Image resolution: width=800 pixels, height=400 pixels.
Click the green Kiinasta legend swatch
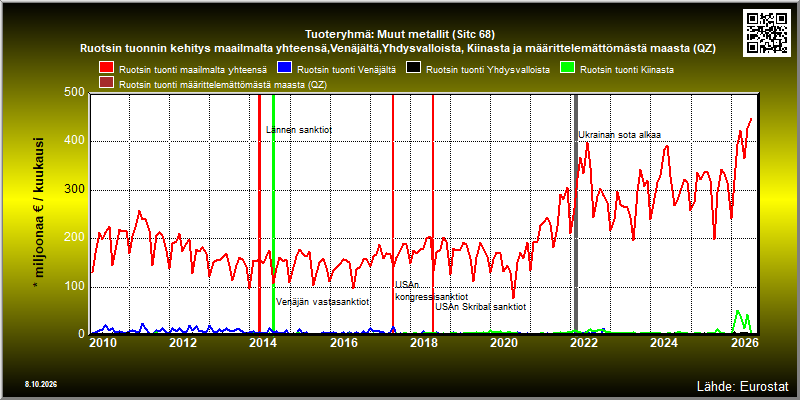click(x=568, y=69)
